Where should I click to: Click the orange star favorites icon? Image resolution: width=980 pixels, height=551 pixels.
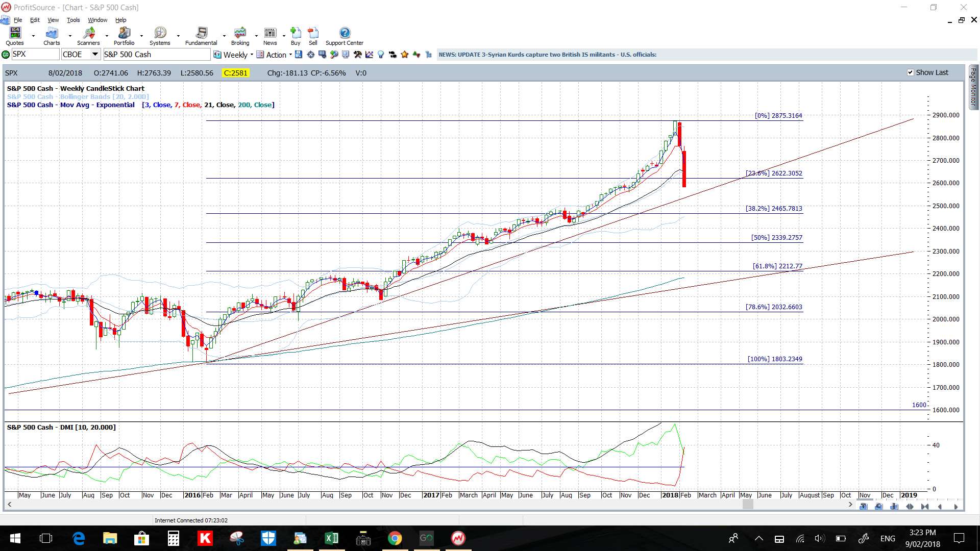pos(404,55)
